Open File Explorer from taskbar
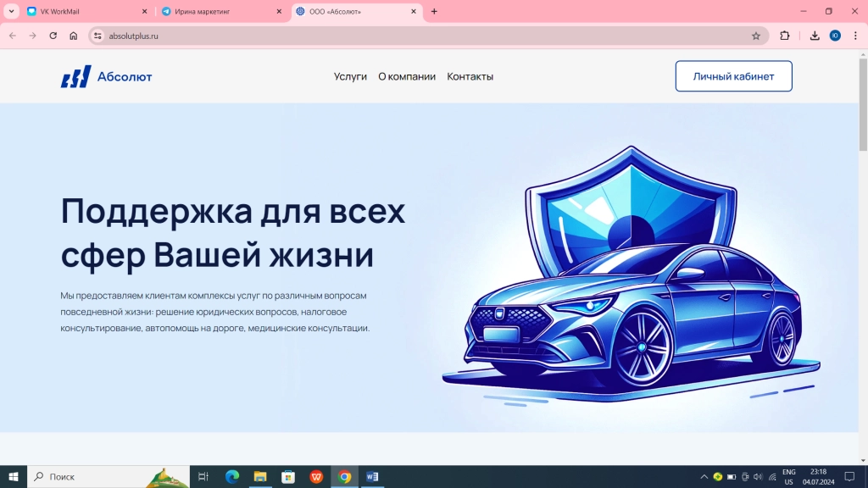The width and height of the screenshot is (868, 488). click(x=260, y=476)
